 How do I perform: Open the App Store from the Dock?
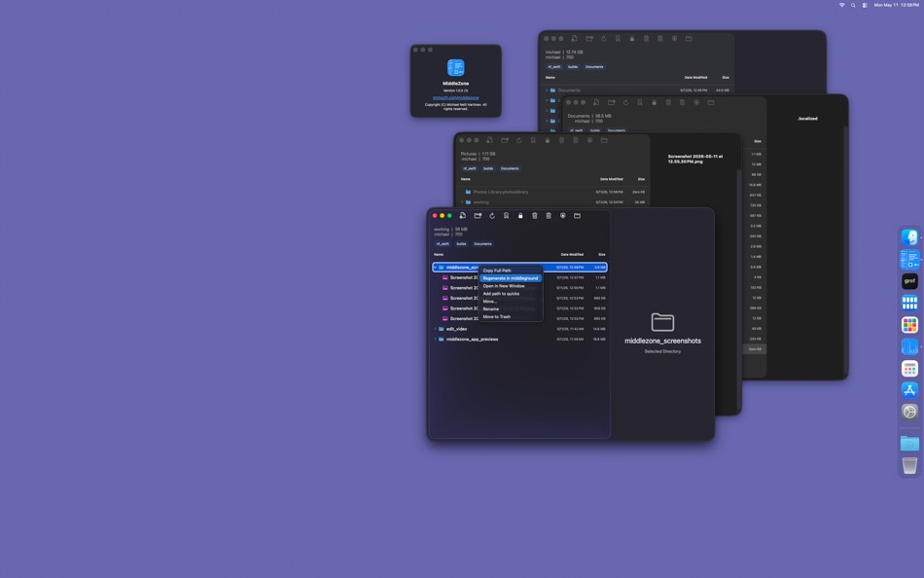909,390
